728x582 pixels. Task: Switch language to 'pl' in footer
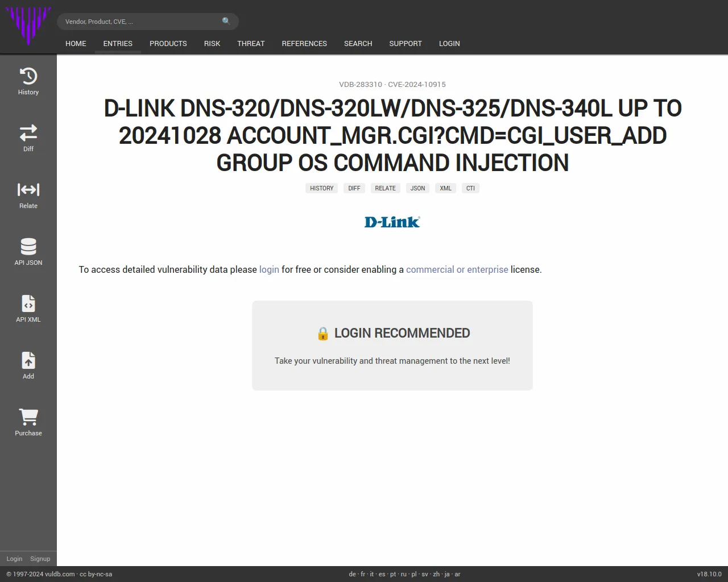[x=414, y=574]
